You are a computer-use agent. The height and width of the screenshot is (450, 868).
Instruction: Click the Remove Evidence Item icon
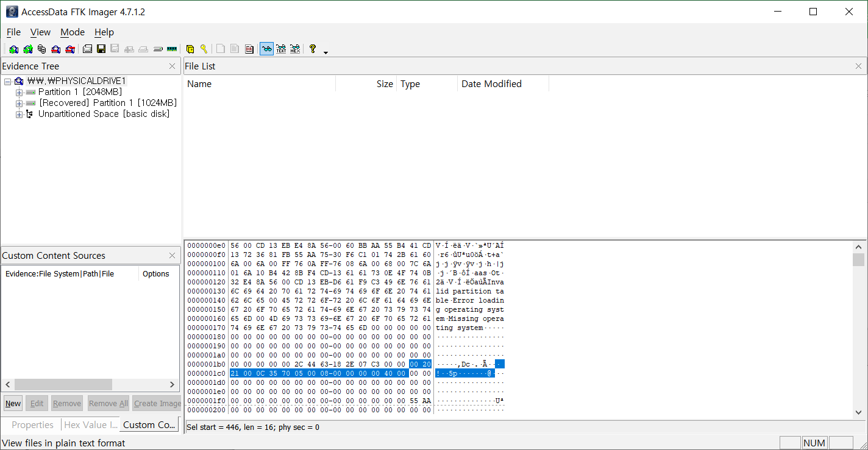55,49
